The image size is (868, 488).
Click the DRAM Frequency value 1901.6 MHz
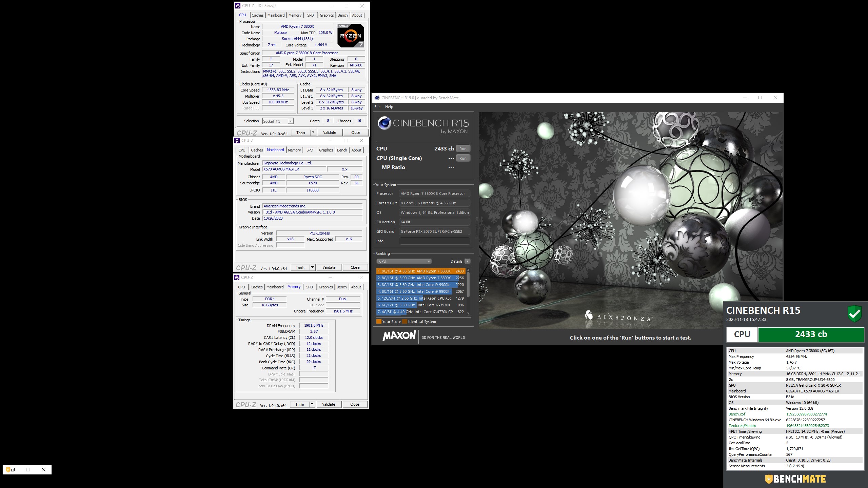[x=314, y=325]
